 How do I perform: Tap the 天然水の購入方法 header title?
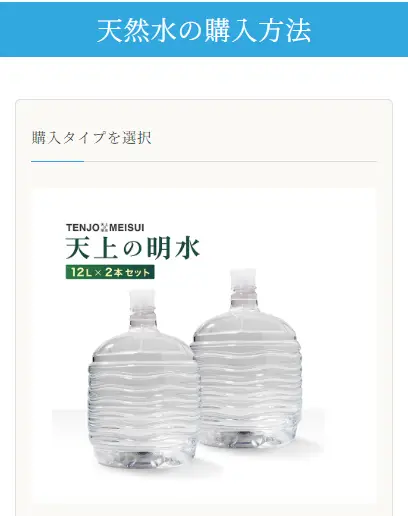204,31
